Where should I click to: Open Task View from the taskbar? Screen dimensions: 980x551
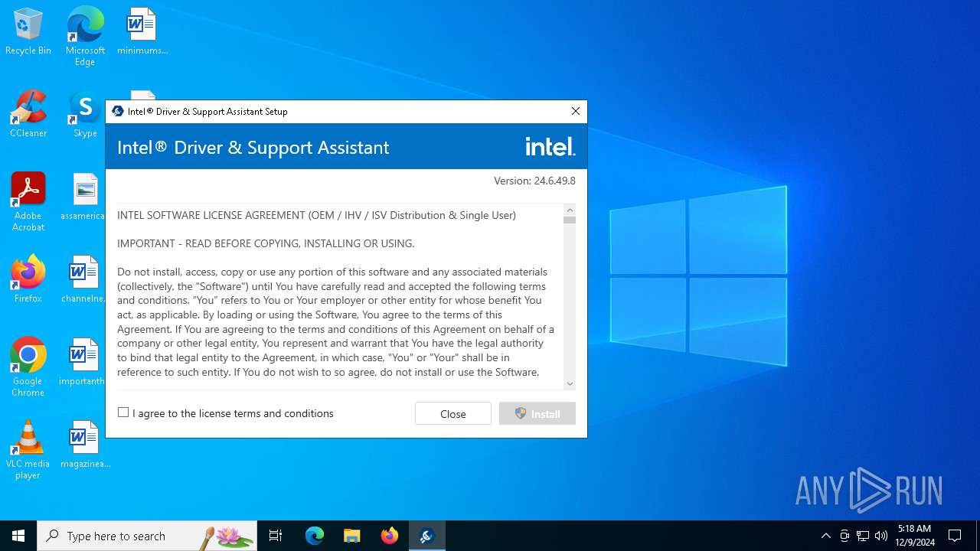tap(276, 536)
